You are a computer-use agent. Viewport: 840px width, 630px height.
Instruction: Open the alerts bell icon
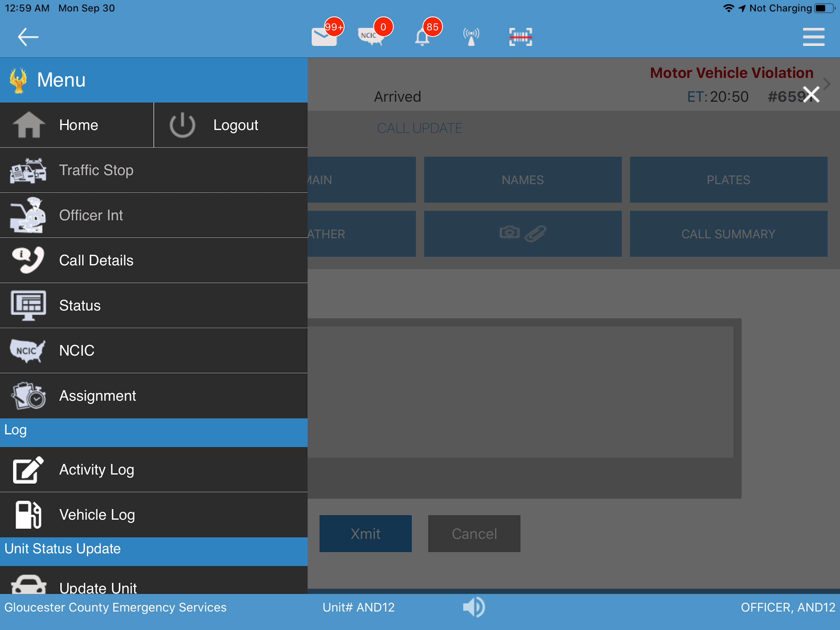[422, 38]
